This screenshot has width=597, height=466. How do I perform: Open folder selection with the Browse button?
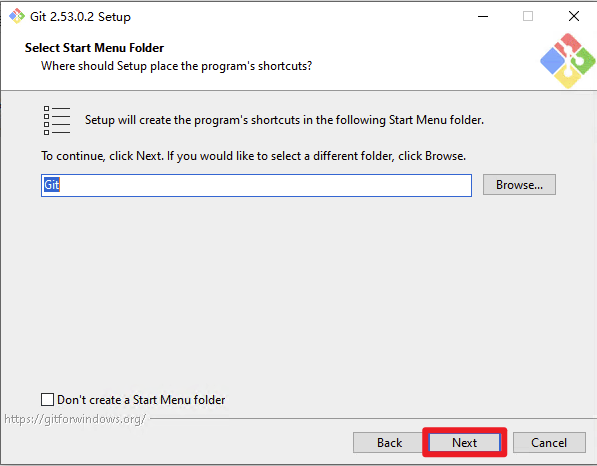tap(519, 185)
